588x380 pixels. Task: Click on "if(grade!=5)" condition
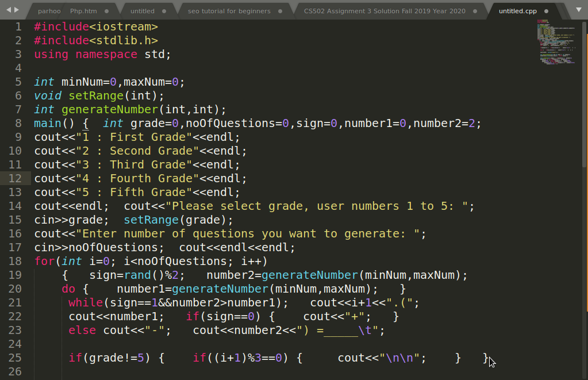[x=110, y=358]
